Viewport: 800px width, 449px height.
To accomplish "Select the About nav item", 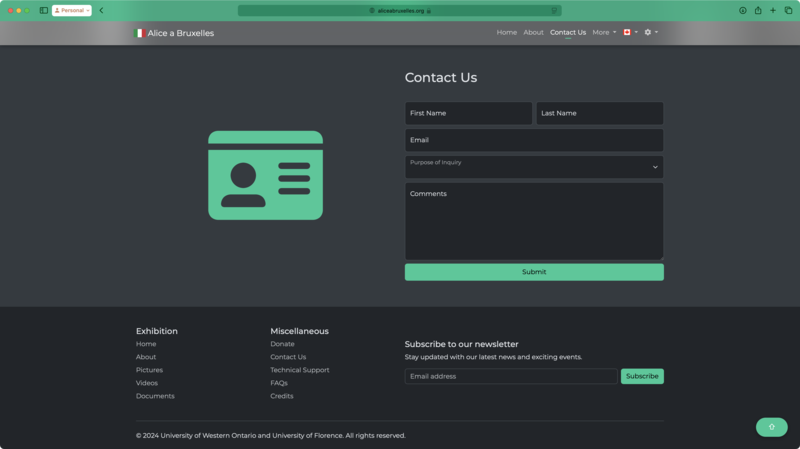I will (x=534, y=32).
